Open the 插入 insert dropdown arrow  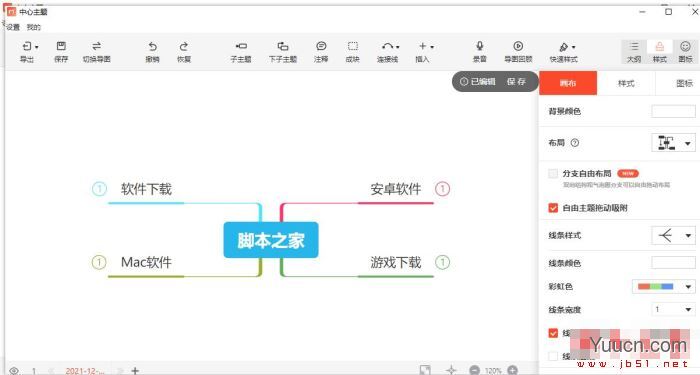point(432,47)
